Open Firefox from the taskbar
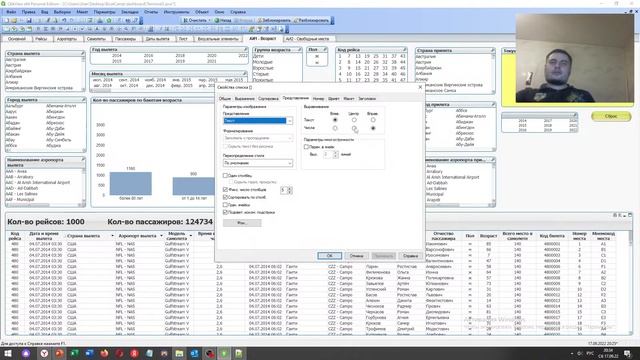The image size is (640, 360). 104,353
